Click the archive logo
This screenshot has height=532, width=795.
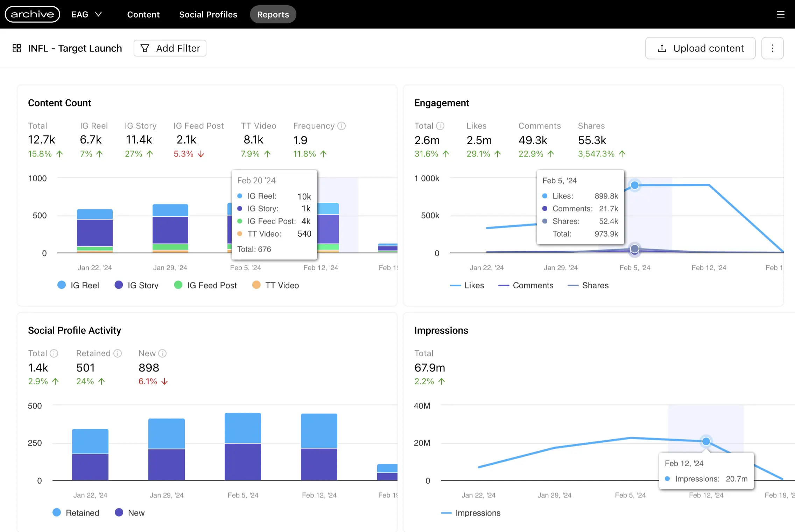[x=32, y=14]
